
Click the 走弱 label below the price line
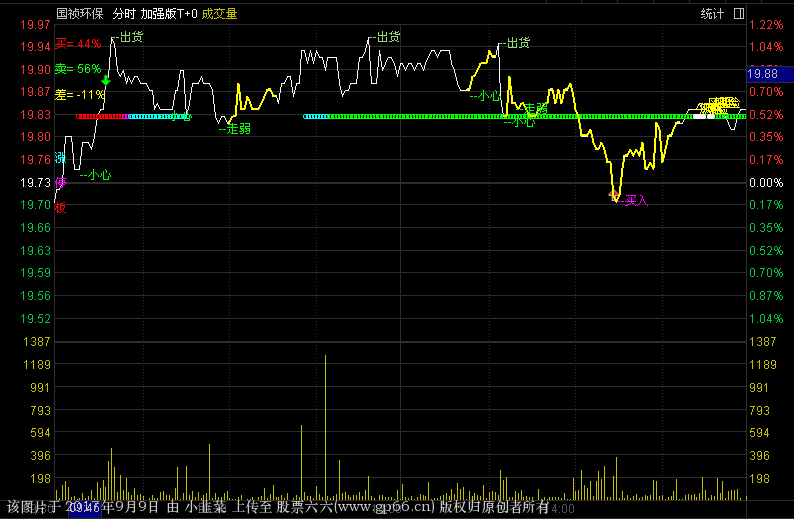pyautogui.click(x=238, y=128)
